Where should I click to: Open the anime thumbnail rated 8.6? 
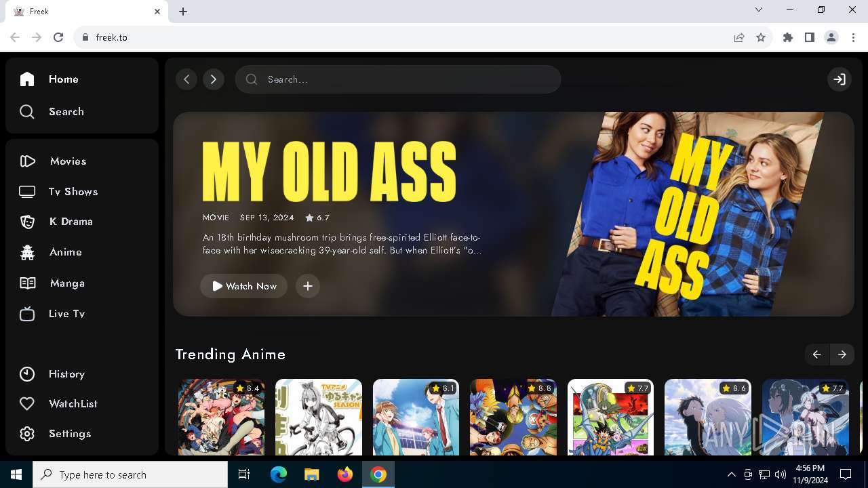[x=708, y=417]
